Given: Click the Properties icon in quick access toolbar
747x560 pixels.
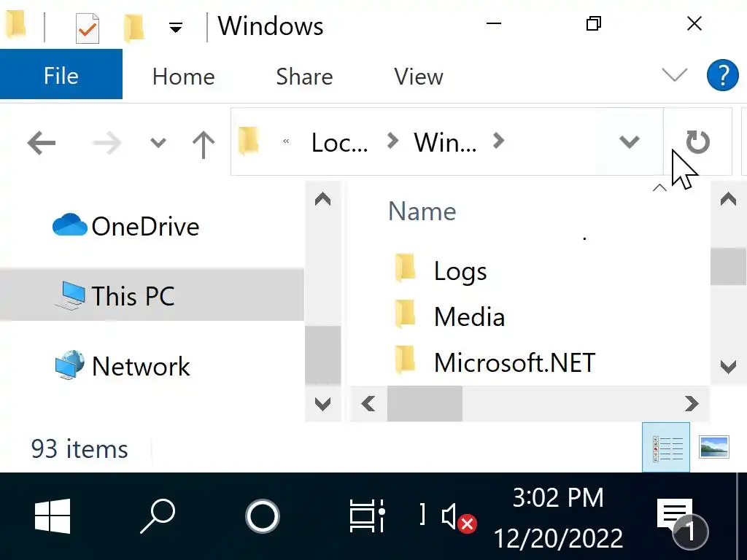Looking at the screenshot, I should coord(88,28).
